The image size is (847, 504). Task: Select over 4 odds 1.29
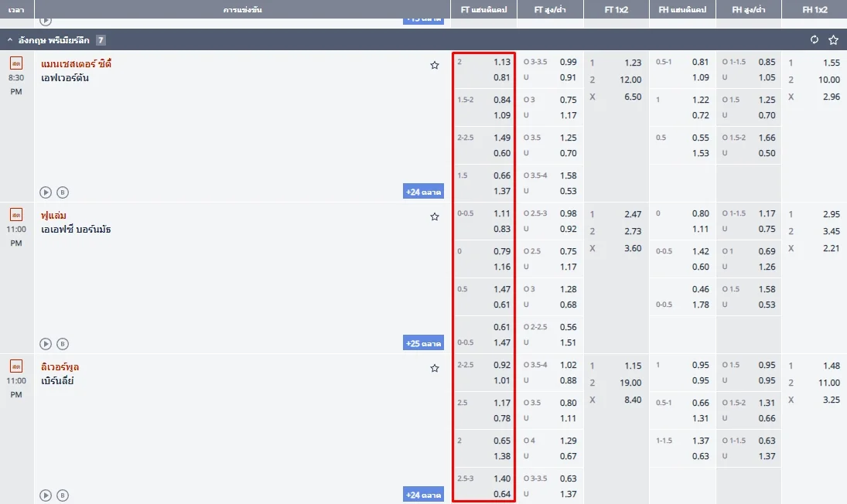(x=569, y=441)
